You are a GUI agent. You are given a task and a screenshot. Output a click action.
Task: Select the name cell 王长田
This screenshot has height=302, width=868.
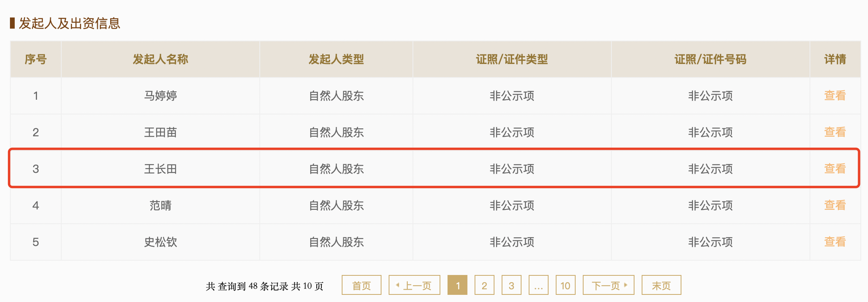pos(160,169)
